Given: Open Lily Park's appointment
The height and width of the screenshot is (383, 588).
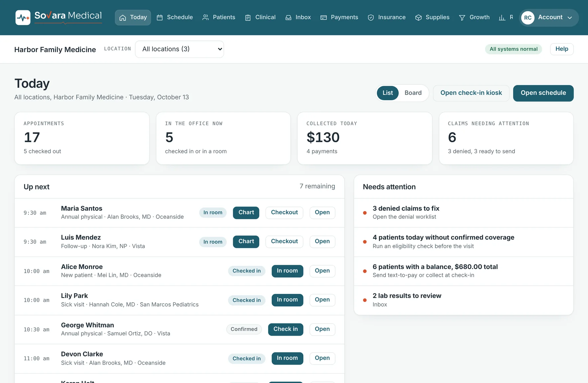Looking at the screenshot, I should (x=322, y=300).
